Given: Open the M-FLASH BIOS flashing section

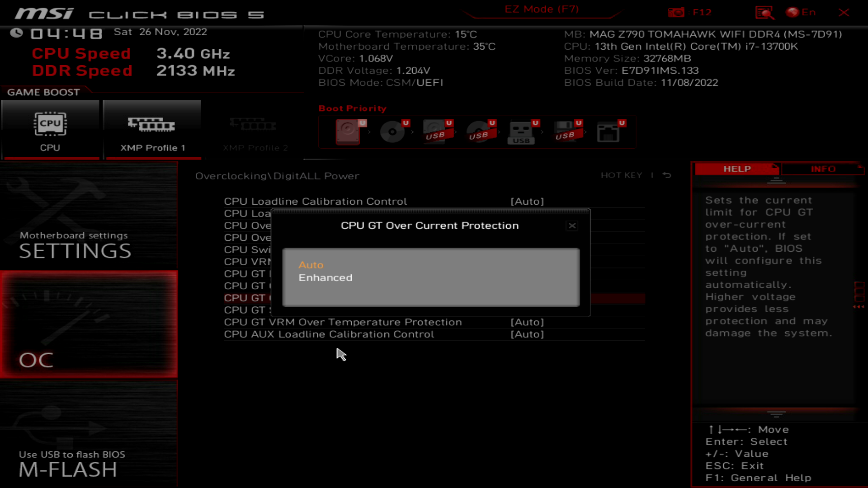Looking at the screenshot, I should coord(89,434).
